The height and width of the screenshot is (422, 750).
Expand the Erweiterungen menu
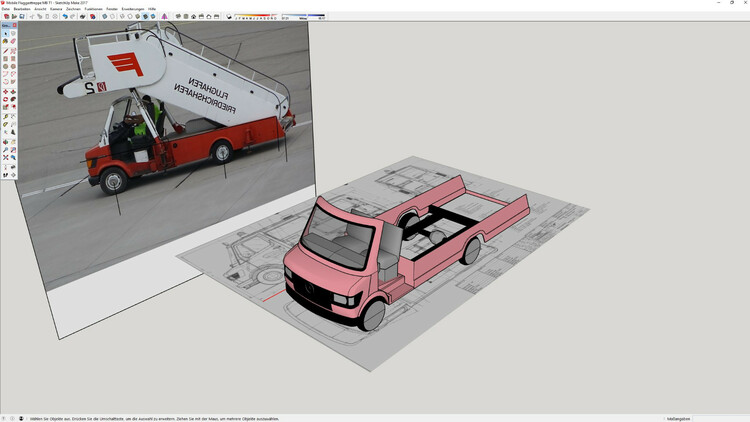click(x=133, y=8)
